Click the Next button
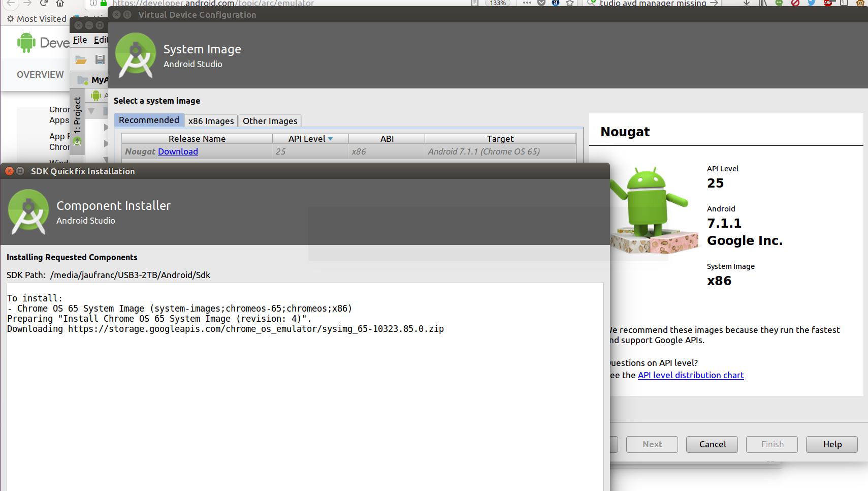This screenshot has width=868, height=491. 652,444
